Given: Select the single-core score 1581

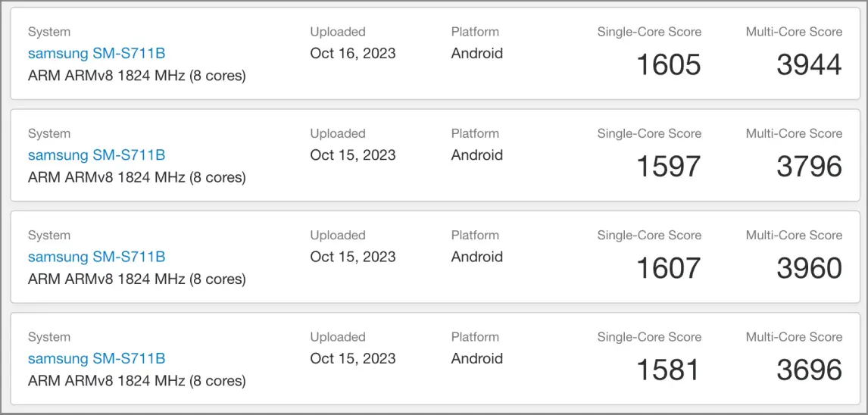Looking at the screenshot, I should coord(669,370).
